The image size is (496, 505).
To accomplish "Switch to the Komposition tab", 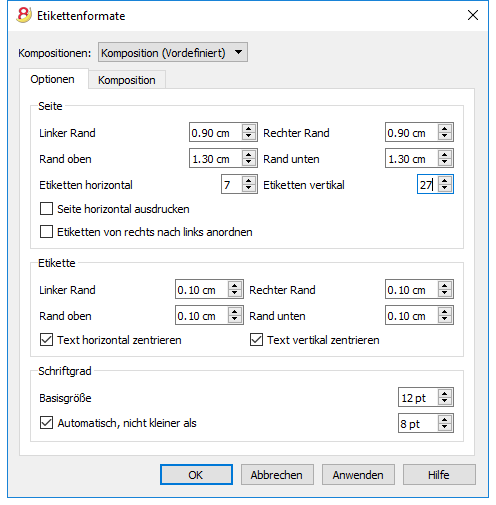I will tap(127, 80).
